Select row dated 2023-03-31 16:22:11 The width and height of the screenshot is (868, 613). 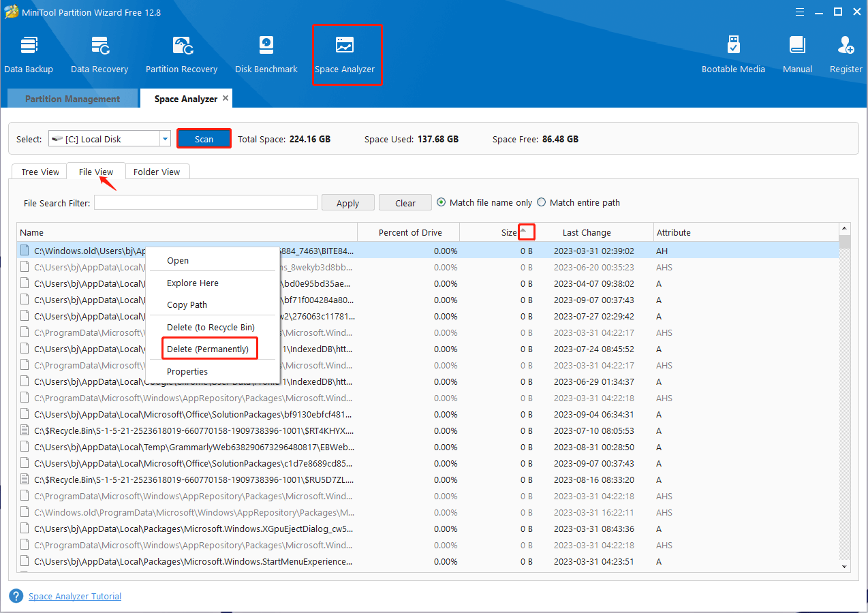pos(428,512)
